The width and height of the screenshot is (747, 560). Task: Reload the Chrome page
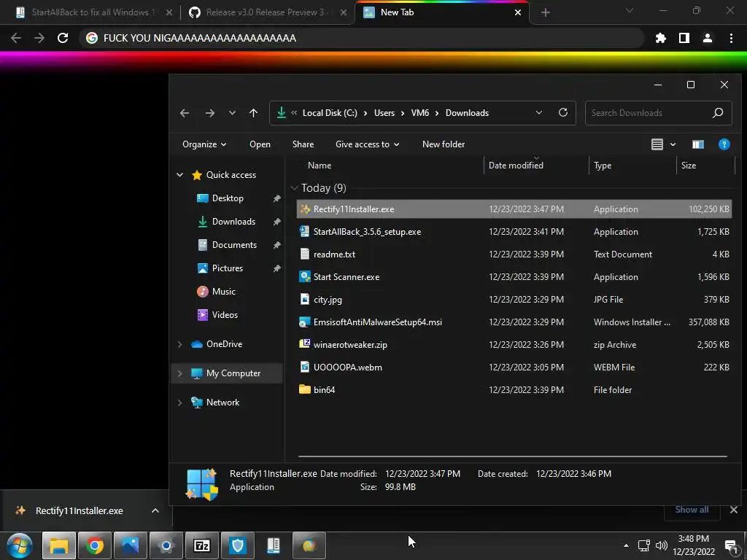(63, 38)
